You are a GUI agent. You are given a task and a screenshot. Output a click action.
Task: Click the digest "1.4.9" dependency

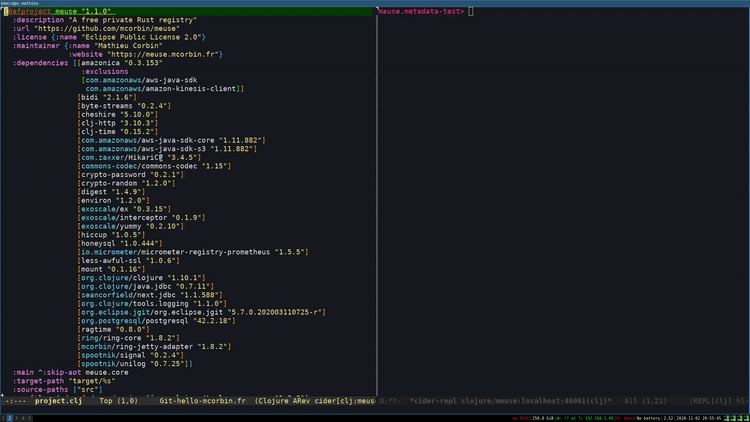111,192
